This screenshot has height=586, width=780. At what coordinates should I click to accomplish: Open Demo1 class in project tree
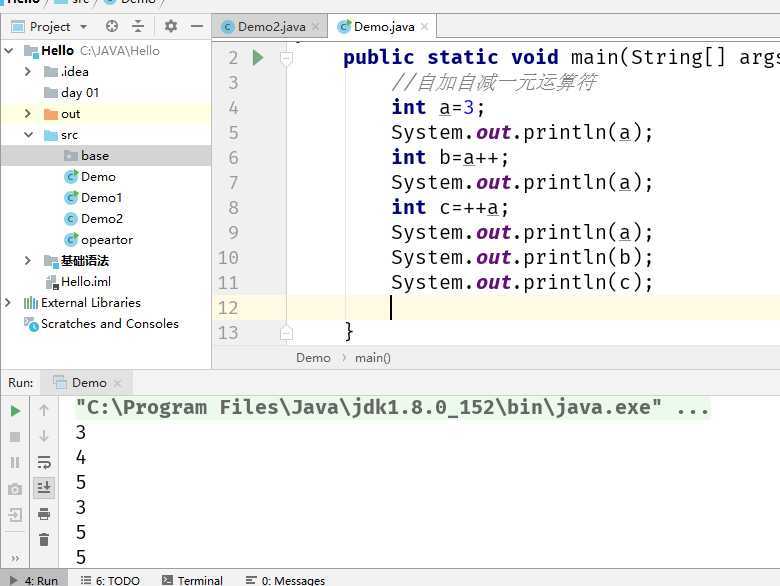[93, 197]
